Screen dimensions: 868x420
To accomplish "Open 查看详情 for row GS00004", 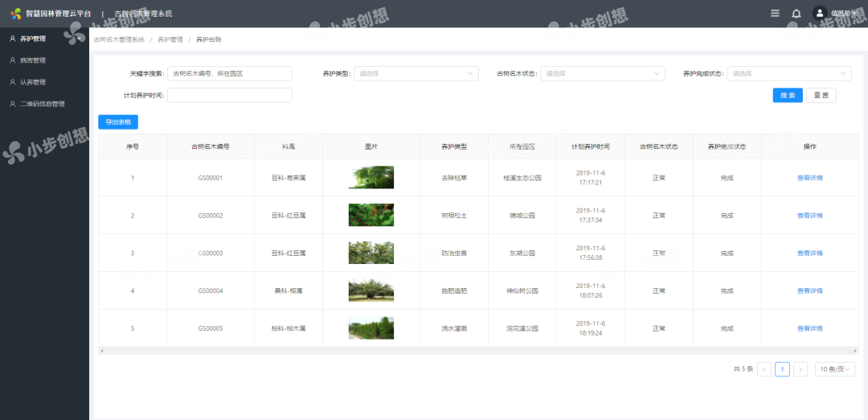I will (x=810, y=291).
